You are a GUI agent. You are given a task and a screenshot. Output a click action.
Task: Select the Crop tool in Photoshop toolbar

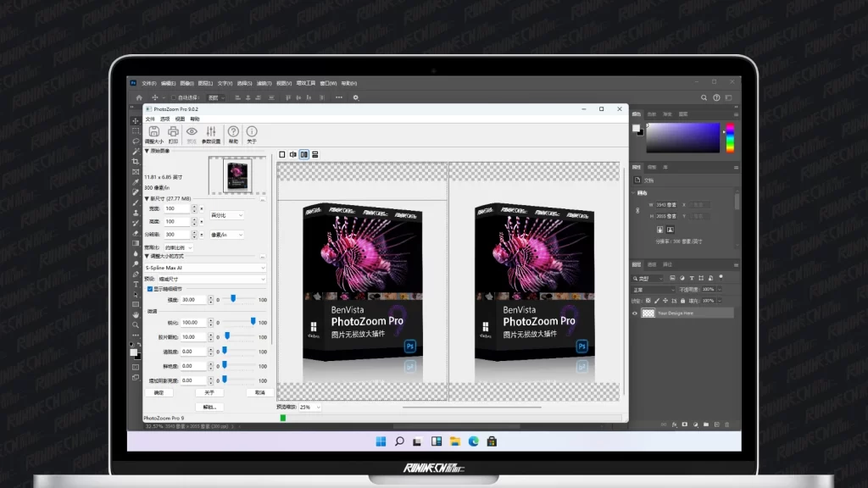pyautogui.click(x=136, y=161)
